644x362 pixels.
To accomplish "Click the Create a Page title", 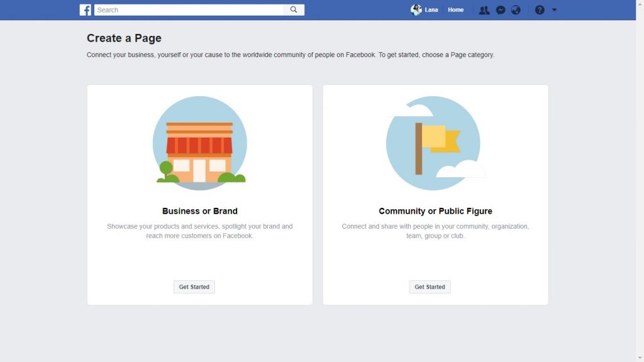I will pyautogui.click(x=124, y=38).
